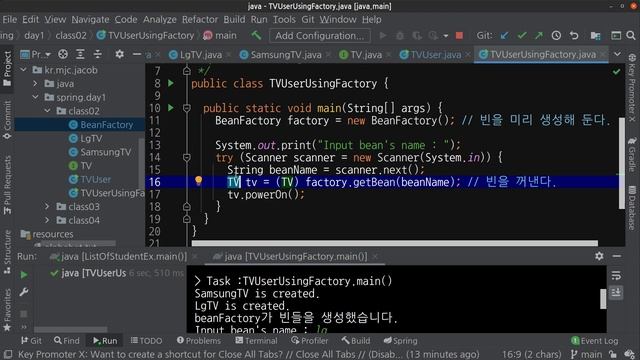Screen dimensions: 640x360
Task: Click wrench icon in Run panel
Action: [x=24, y=292]
